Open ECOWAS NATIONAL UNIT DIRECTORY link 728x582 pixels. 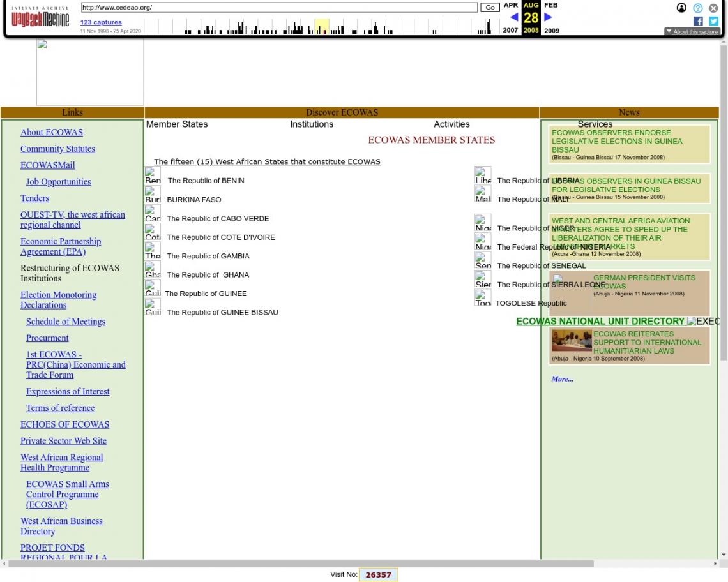click(x=600, y=322)
